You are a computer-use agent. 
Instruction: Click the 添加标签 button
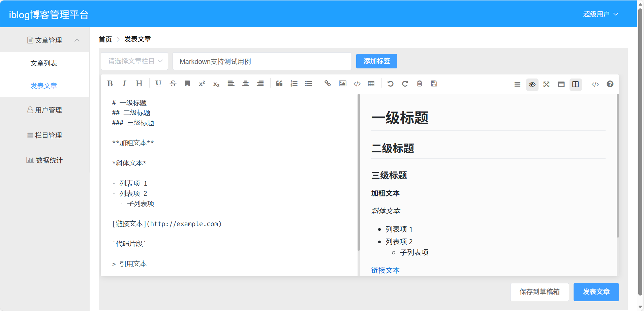pyautogui.click(x=377, y=61)
